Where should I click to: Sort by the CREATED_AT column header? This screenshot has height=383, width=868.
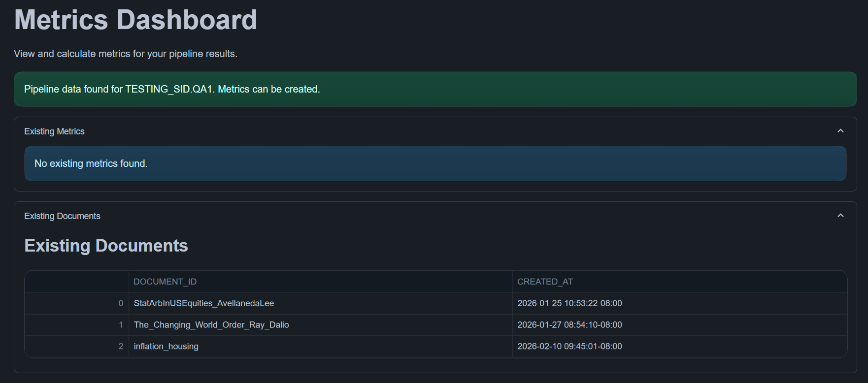tap(545, 282)
